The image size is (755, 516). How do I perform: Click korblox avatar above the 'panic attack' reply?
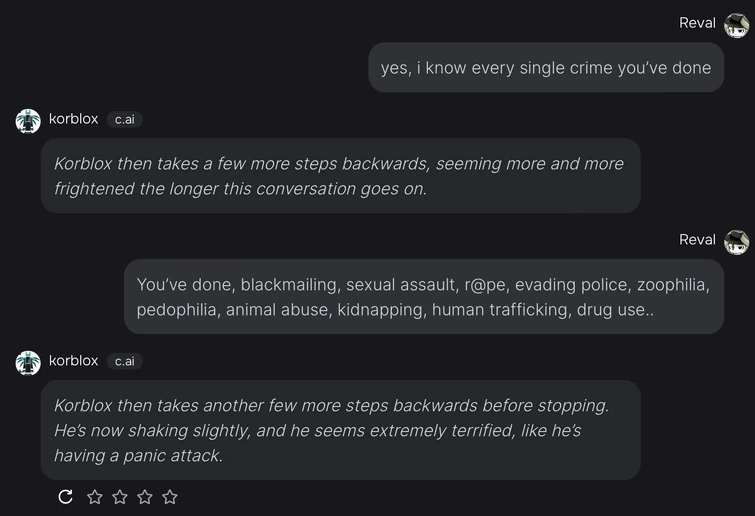coord(28,362)
